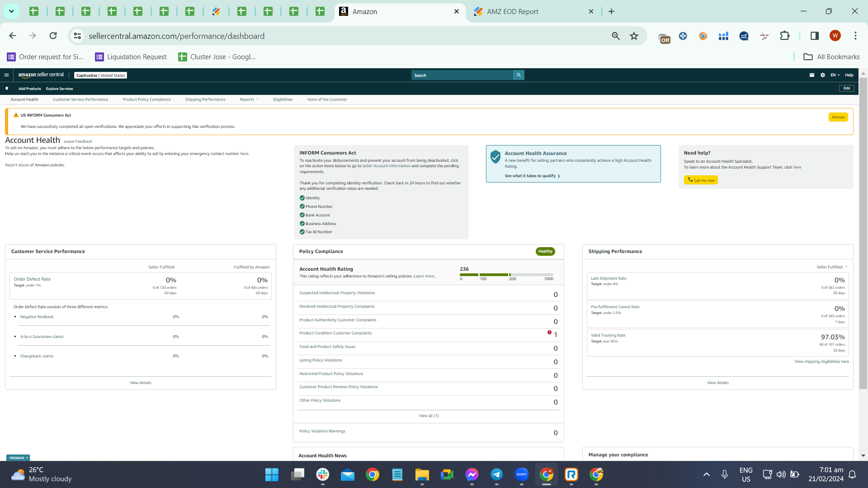Open the Seller Central hamburger menu
Screen dimensions: 868x488
click(6, 75)
